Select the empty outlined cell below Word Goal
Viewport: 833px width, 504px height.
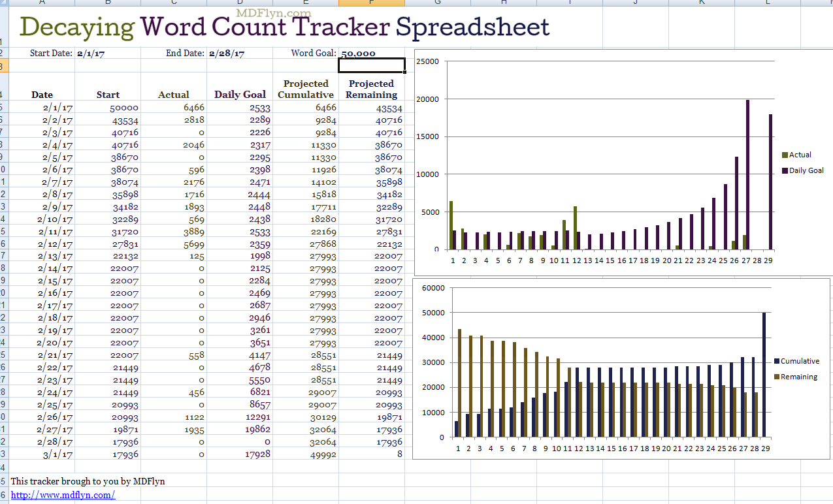pos(372,65)
